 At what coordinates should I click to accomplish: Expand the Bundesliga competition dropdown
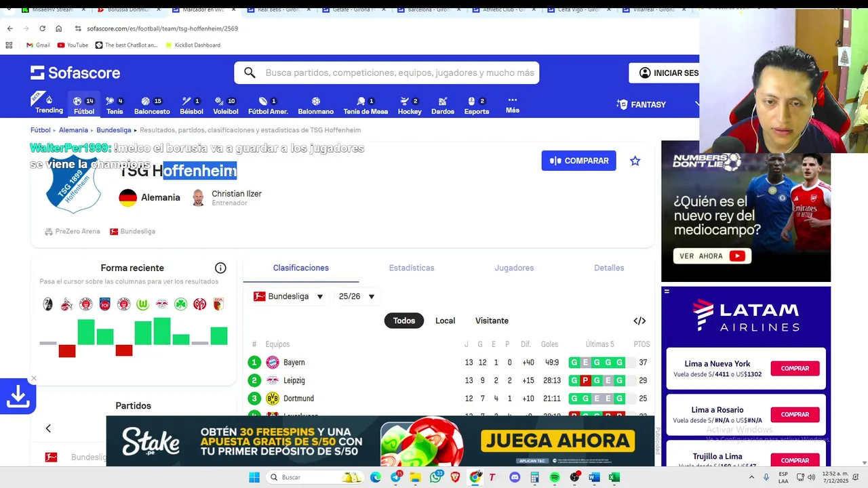coord(290,296)
